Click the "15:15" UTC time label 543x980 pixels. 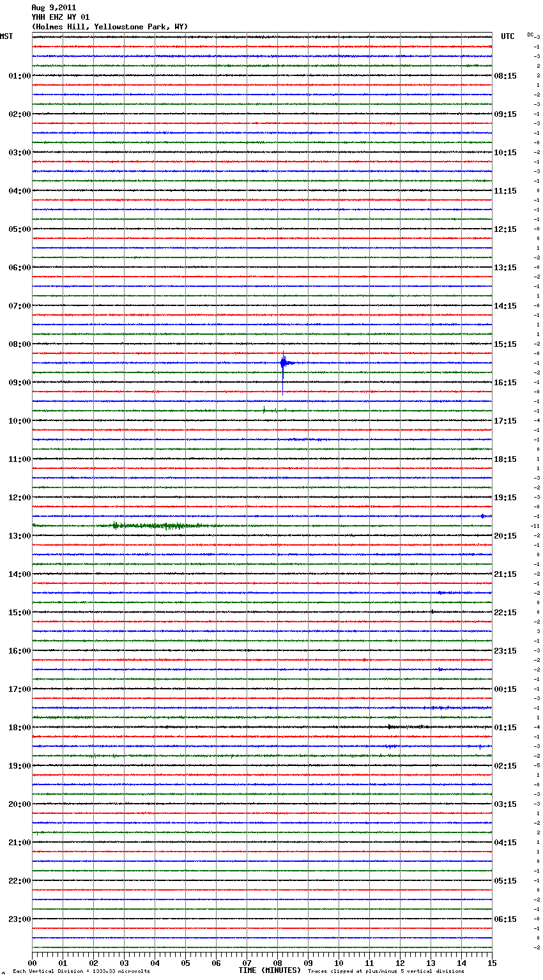[x=505, y=344]
